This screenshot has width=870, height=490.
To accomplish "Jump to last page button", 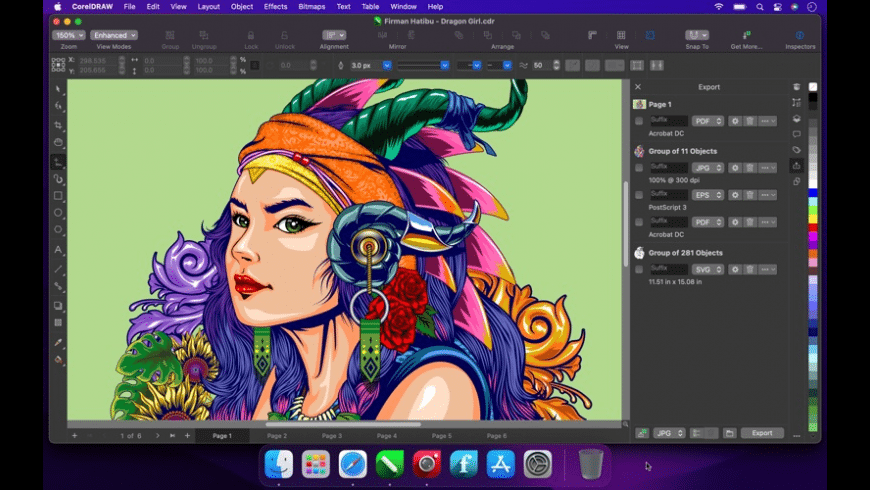I will tap(173, 436).
